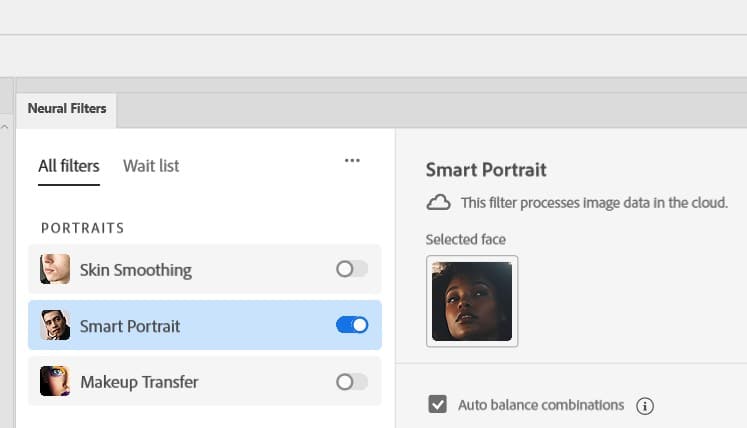Viewport: 747px width, 428px height.
Task: Click the Makeup Transfer filter name
Action: click(x=139, y=382)
